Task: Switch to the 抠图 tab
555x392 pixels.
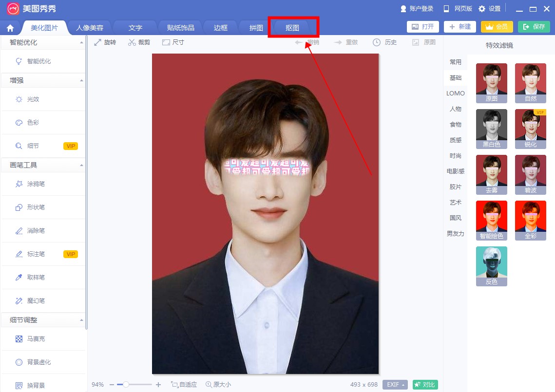Action: tap(293, 28)
